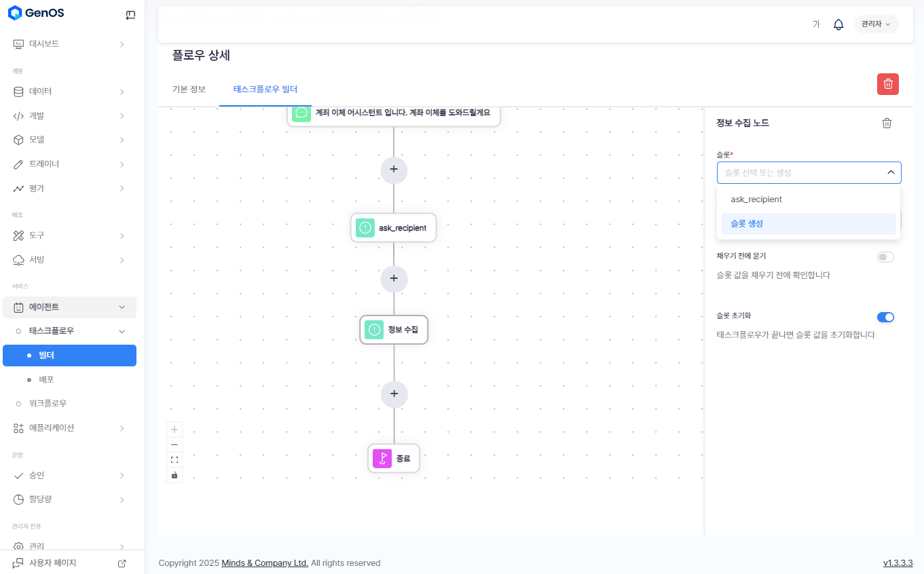Enable the 채우기 전에 묻기 switch
This screenshot has height=574, width=924.
point(885,257)
